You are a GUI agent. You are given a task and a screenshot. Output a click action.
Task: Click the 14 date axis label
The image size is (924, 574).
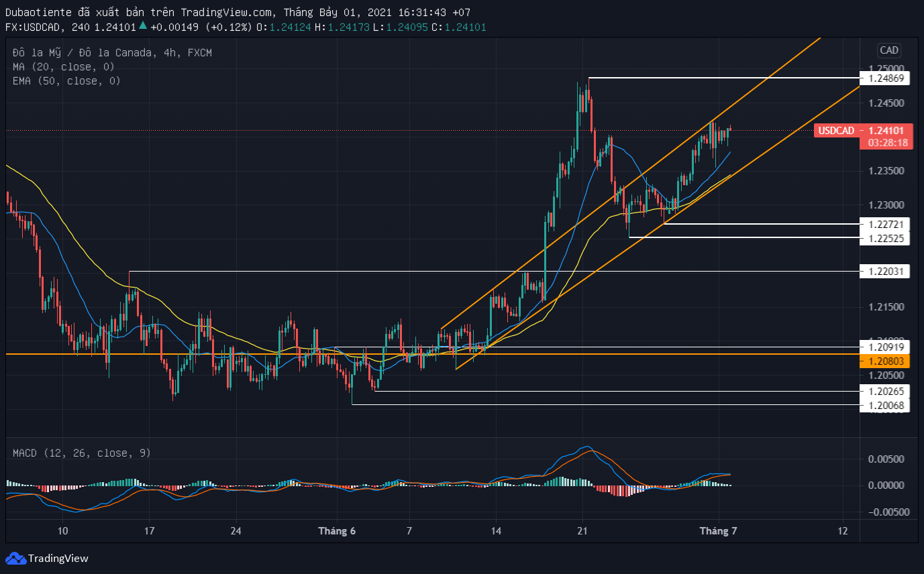(495, 531)
